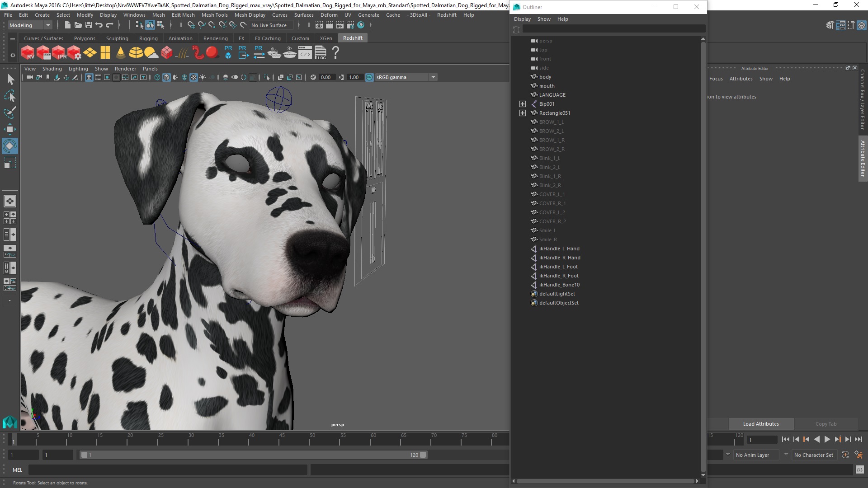Open shelf tab selector menu
The image size is (868, 488).
click(x=13, y=39)
